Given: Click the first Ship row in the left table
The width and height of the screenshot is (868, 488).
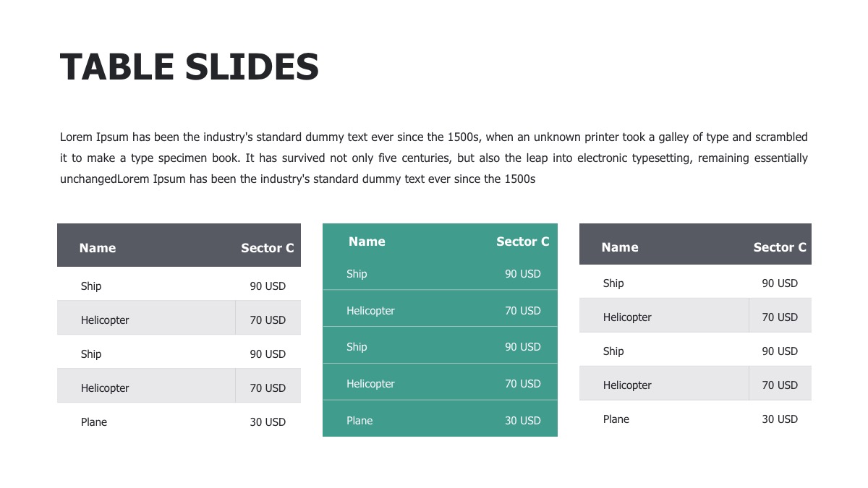Looking at the screenshot, I should [x=91, y=286].
